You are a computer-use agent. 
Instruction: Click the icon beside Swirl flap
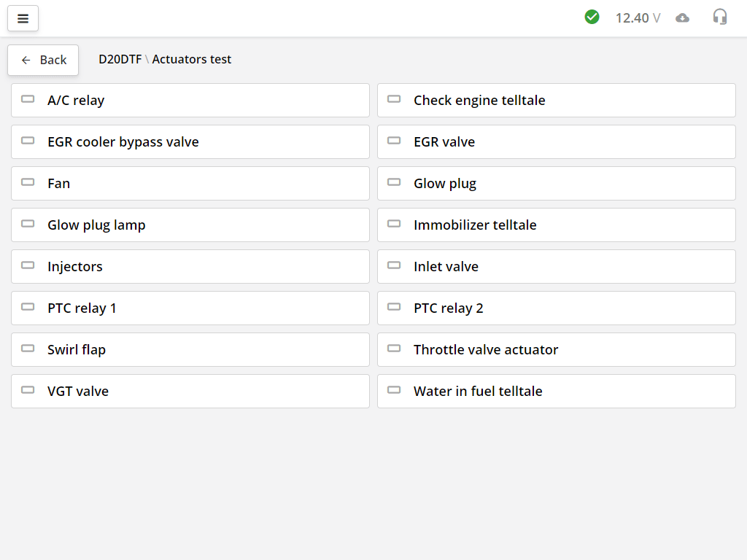click(28, 349)
